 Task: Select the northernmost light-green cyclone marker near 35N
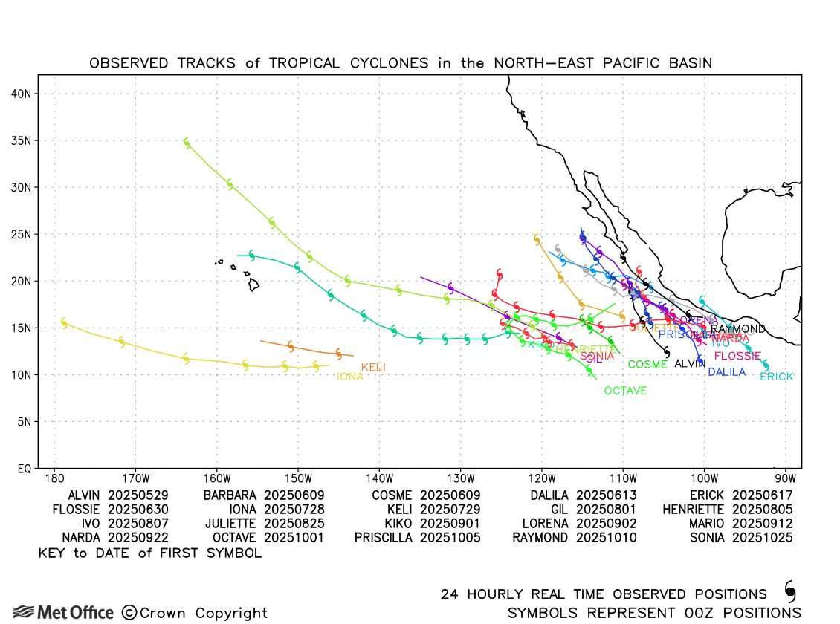pos(187,143)
